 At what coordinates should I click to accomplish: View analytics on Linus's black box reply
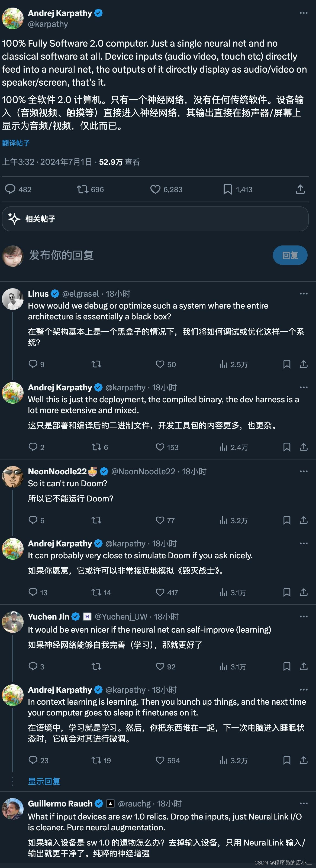pos(224,364)
